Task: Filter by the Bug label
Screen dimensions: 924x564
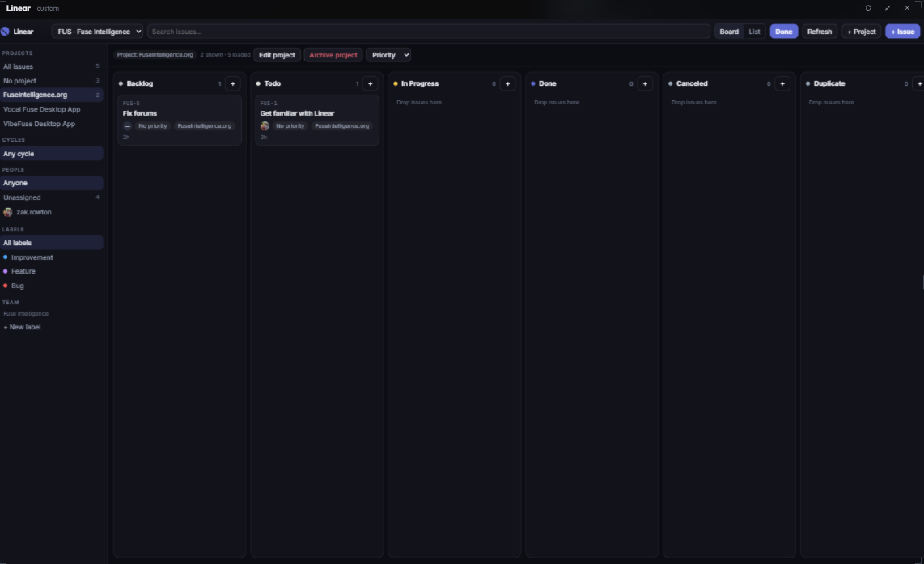Action: pos(51,286)
